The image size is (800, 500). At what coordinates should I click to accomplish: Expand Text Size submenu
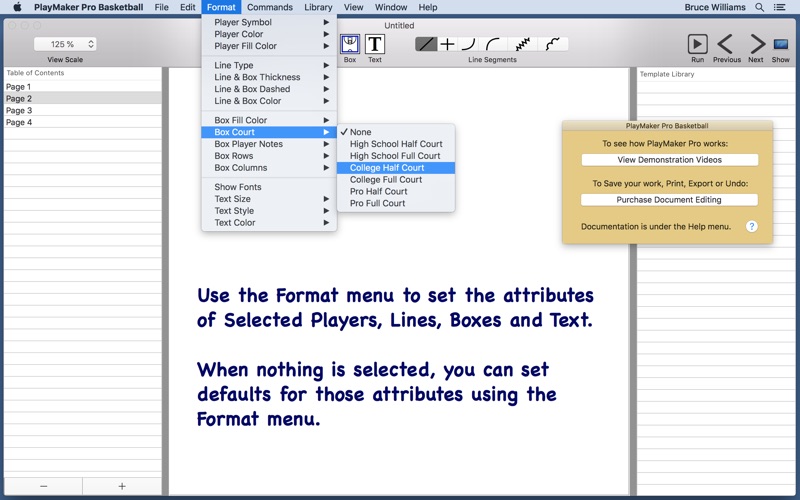click(x=269, y=199)
